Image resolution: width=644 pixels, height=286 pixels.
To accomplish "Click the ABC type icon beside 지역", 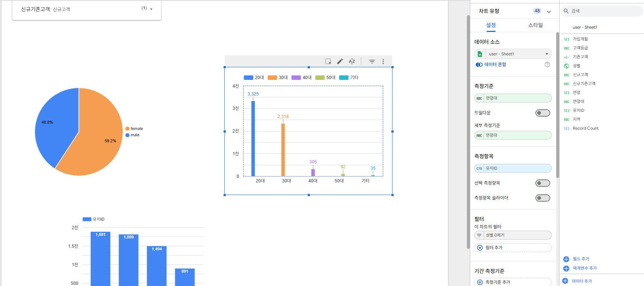I will (567, 120).
